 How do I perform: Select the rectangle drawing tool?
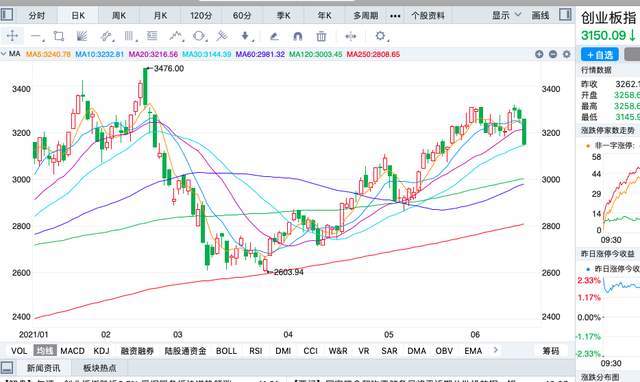pyautogui.click(x=59, y=36)
